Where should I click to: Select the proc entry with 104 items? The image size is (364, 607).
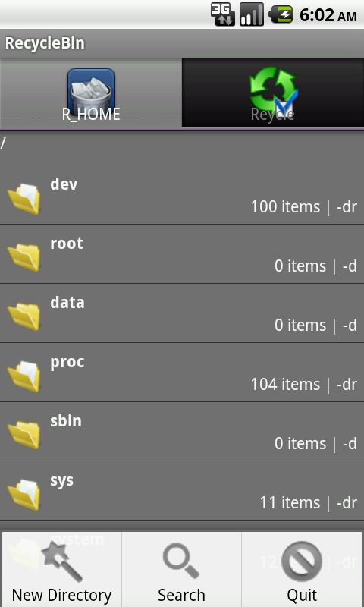tap(182, 373)
